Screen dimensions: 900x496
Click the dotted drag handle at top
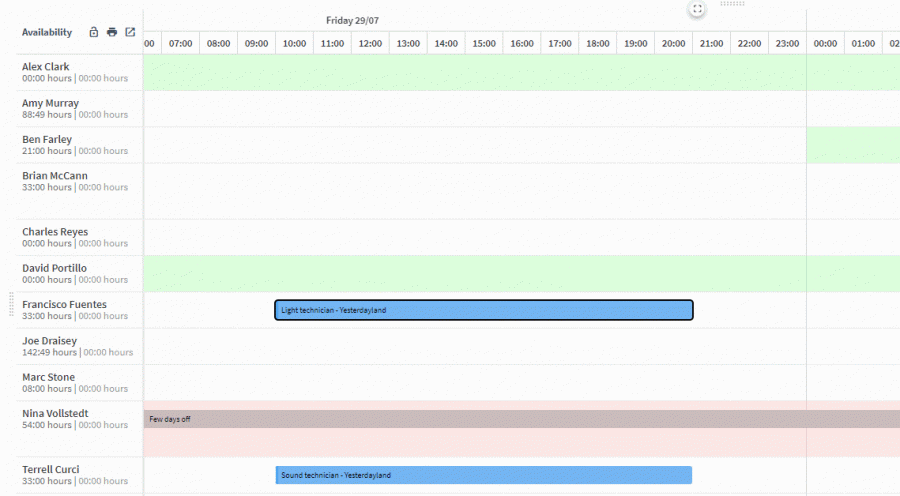point(732,3)
